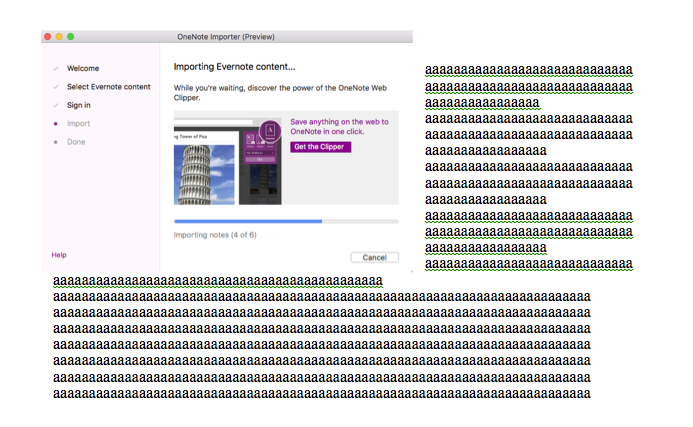
Task: Select the Sign in step
Action: (x=79, y=105)
